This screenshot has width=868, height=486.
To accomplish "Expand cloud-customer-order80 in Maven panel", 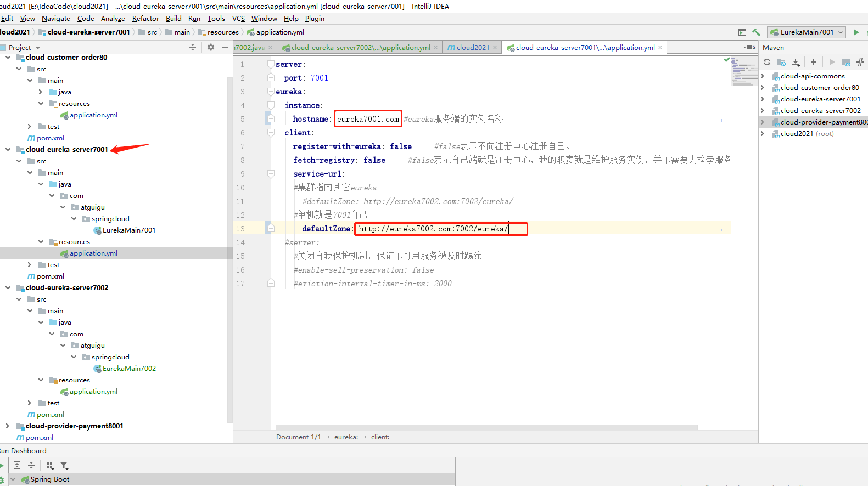I will tap(762, 88).
